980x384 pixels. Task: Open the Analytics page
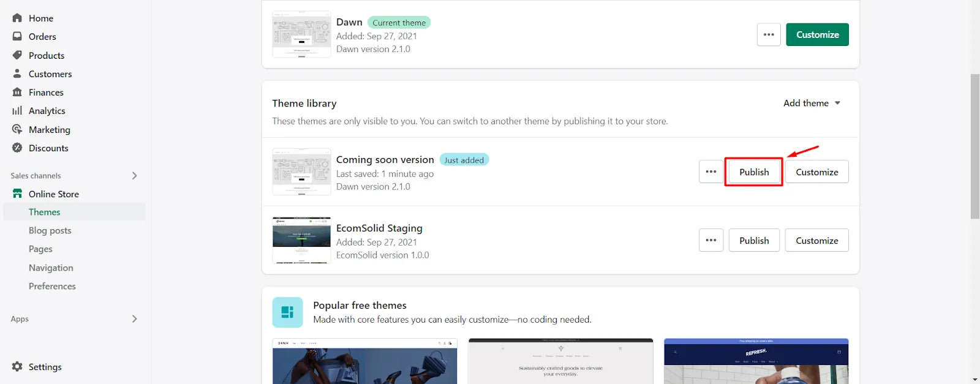coord(47,111)
